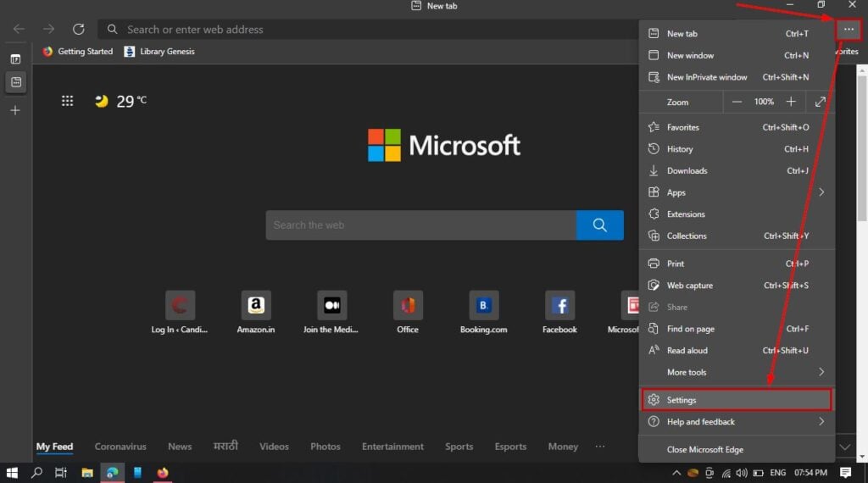Viewport: 868px width, 483px height.
Task: Choose Close Microsoft Edge
Action: (737, 450)
